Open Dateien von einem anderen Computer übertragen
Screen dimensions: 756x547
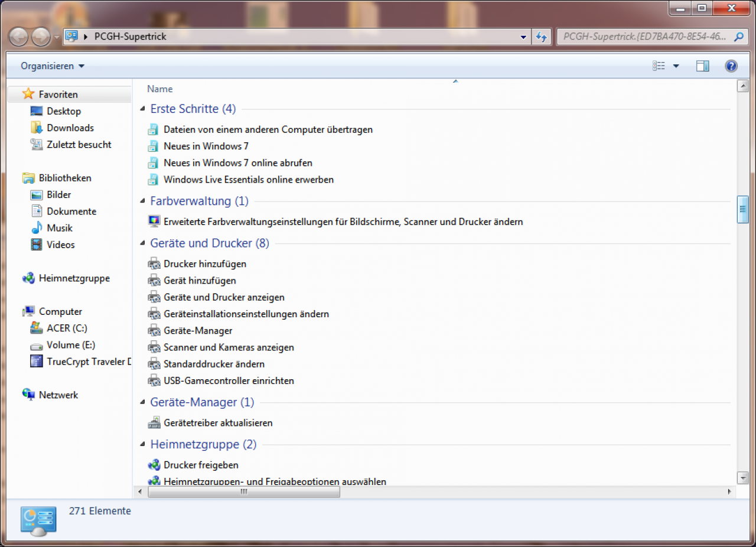[x=268, y=129]
